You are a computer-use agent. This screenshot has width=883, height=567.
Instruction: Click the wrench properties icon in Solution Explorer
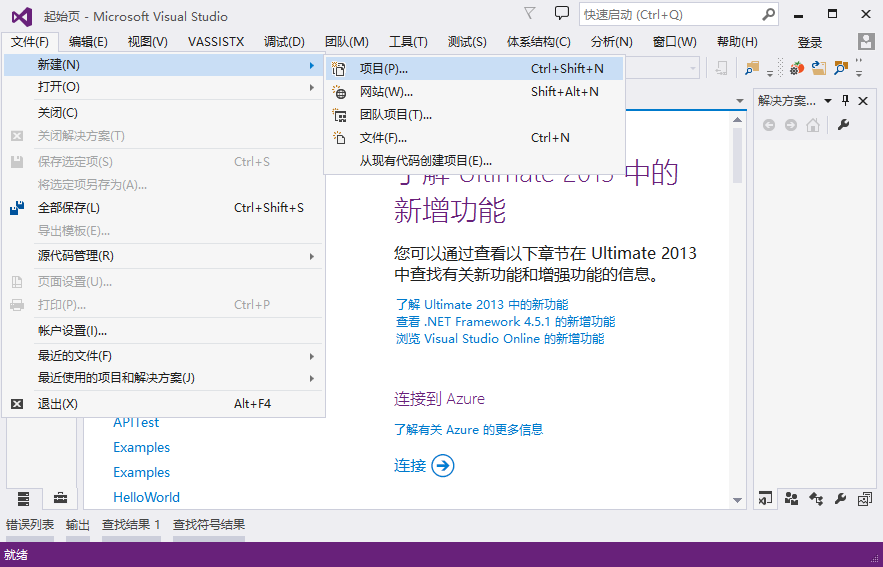click(x=843, y=125)
